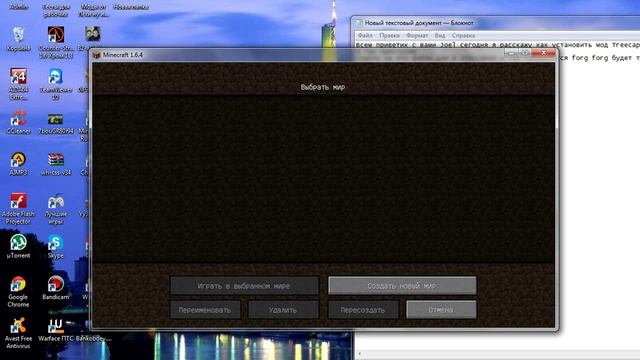Screen dimensions: 640x360
Task: Open the Вид menu in Notepad
Action: pos(440,36)
